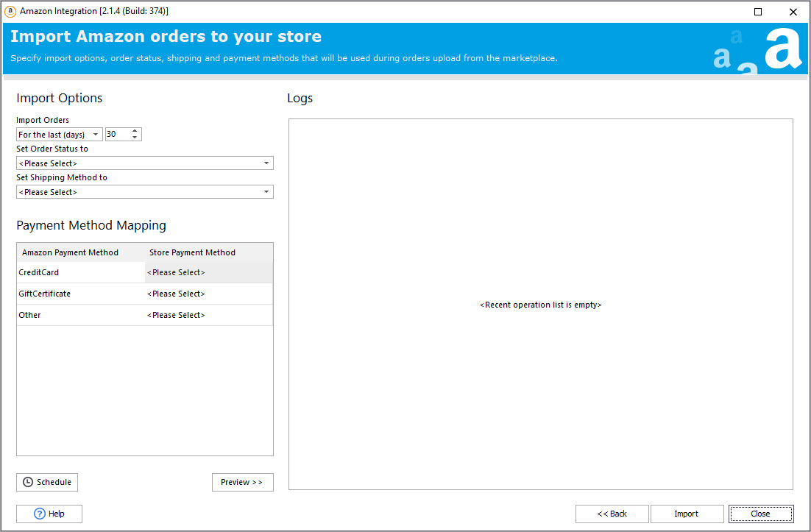Maximize the Amazon Integration window
This screenshot has width=811, height=532.
[758, 12]
